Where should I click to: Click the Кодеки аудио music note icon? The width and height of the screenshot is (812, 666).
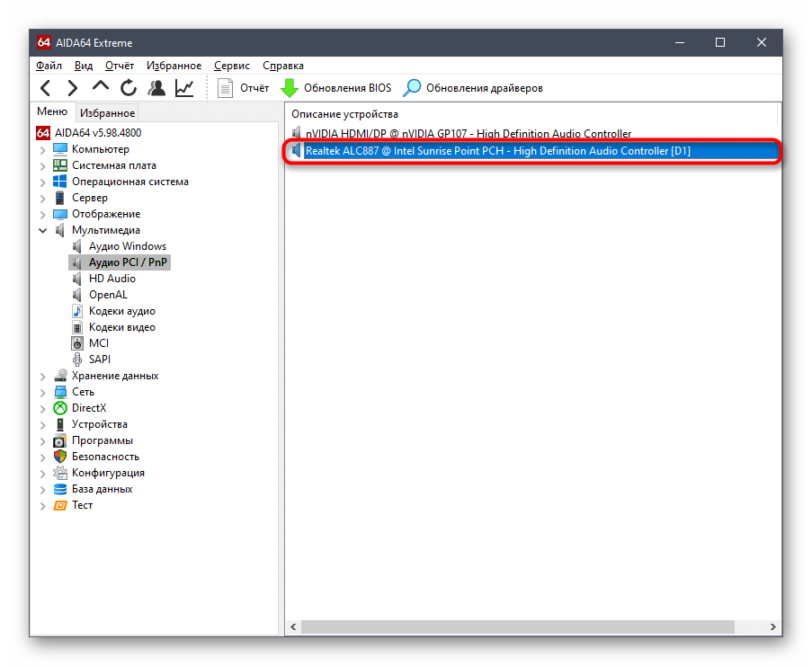77,311
